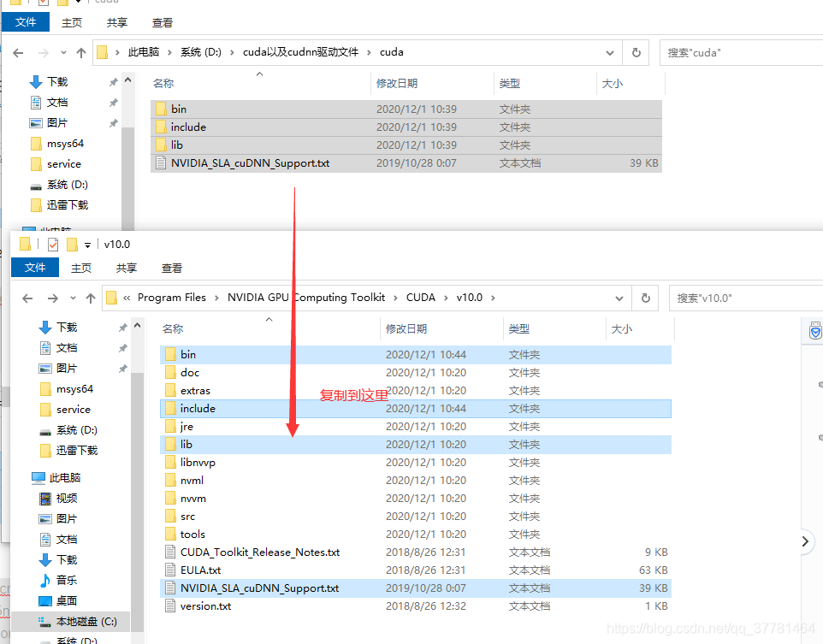Screen dimensions: 823x644
Task: Select the src folder
Action: click(x=415, y=517)
